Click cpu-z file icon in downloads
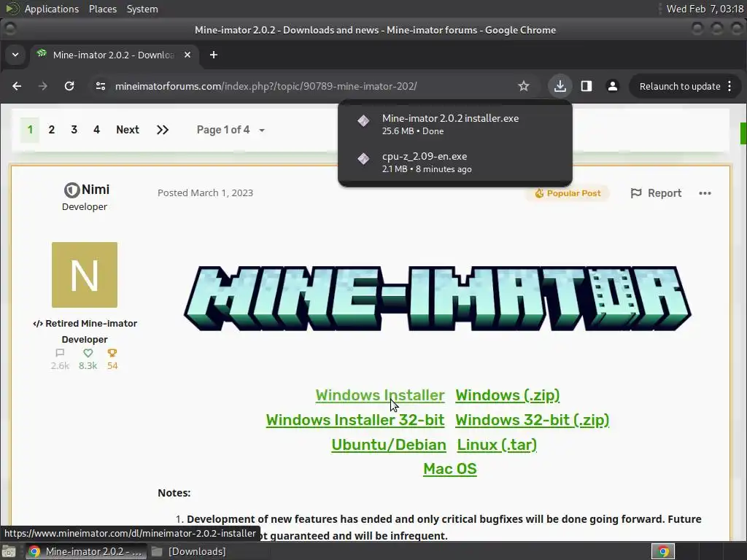This screenshot has width=747, height=560. [x=363, y=158]
